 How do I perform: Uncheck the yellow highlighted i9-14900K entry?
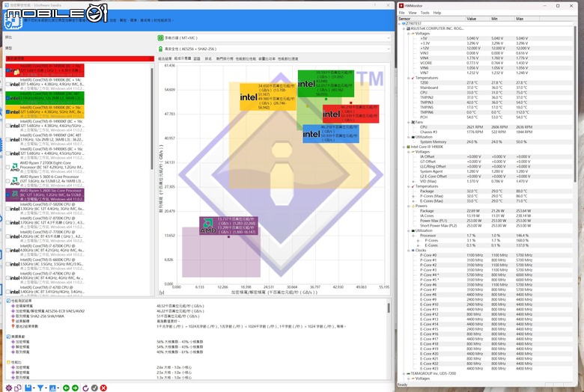pyautogui.click(x=7, y=111)
